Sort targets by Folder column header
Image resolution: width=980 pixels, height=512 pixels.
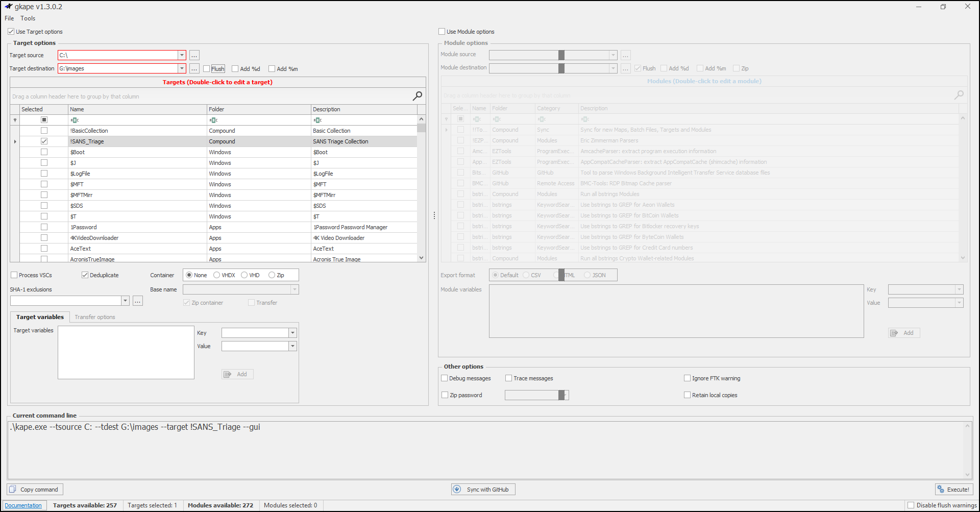point(259,109)
